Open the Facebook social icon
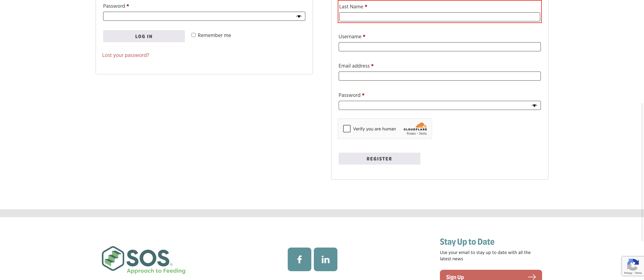Viewport: 644px width, 280px height. (299, 259)
